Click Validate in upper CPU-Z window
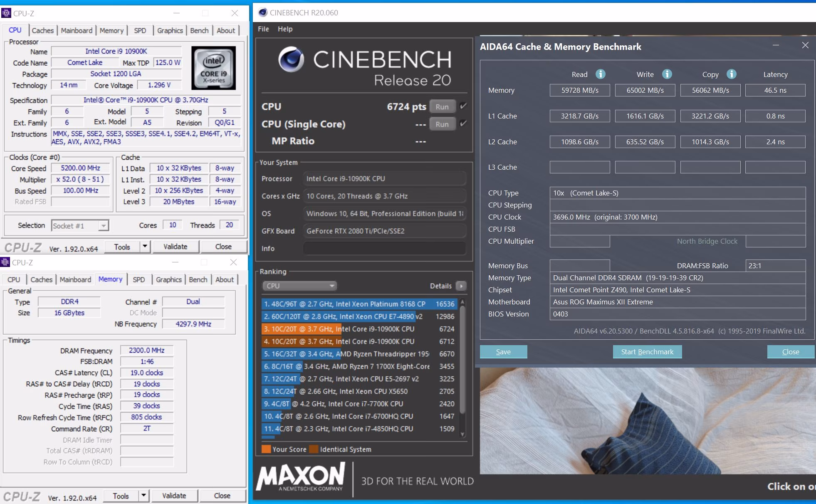 click(x=176, y=247)
